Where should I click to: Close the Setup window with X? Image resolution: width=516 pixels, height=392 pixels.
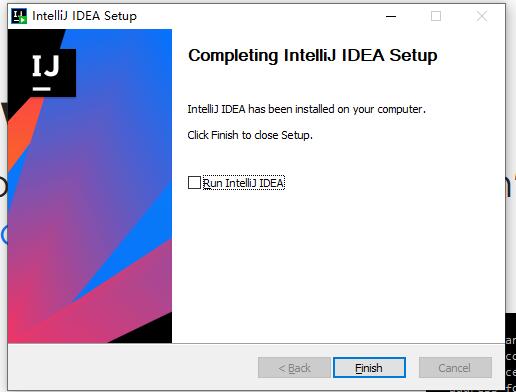[482, 16]
